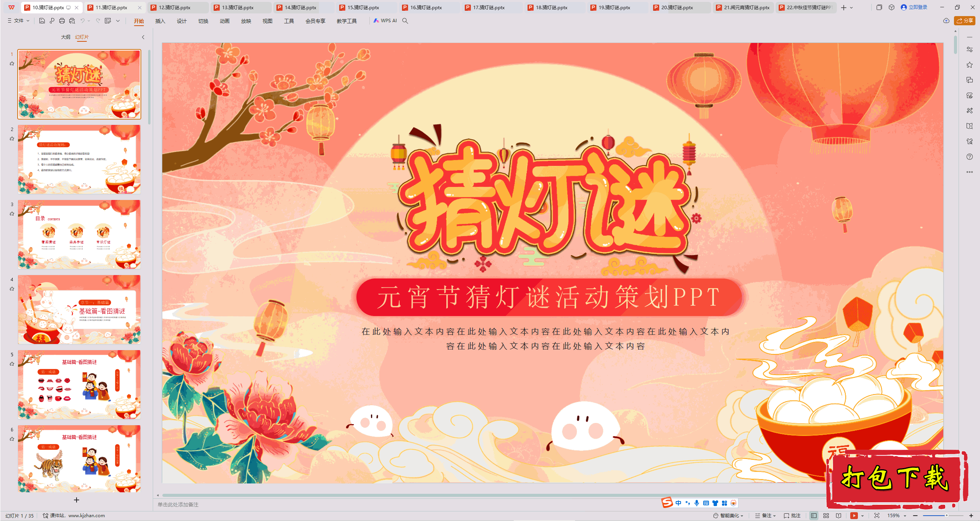Screen dimensions: 980x521
Task: Add a new document tab with plus button
Action: (844, 8)
